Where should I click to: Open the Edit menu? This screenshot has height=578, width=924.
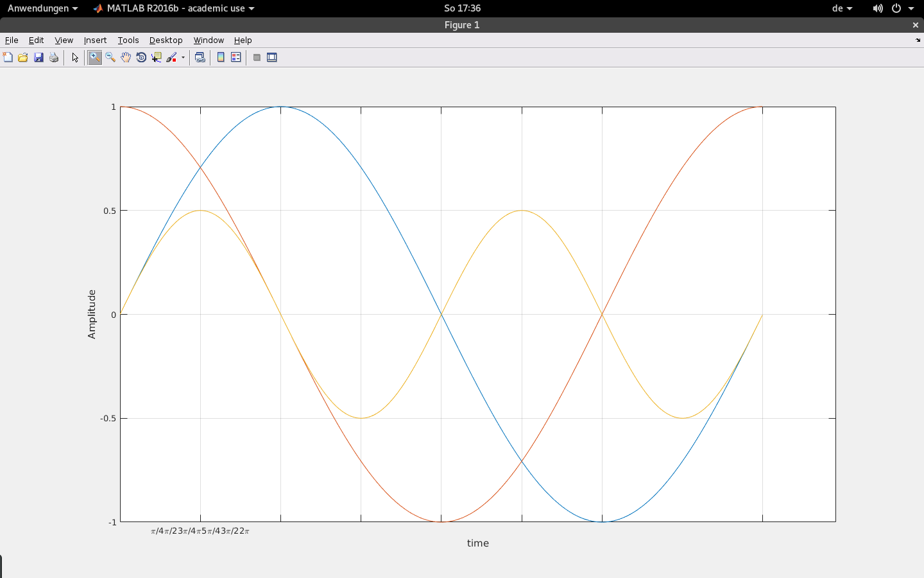(36, 40)
